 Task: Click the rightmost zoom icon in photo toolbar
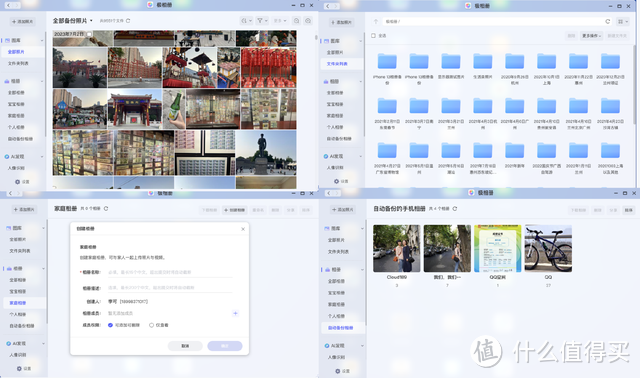pyautogui.click(x=308, y=20)
